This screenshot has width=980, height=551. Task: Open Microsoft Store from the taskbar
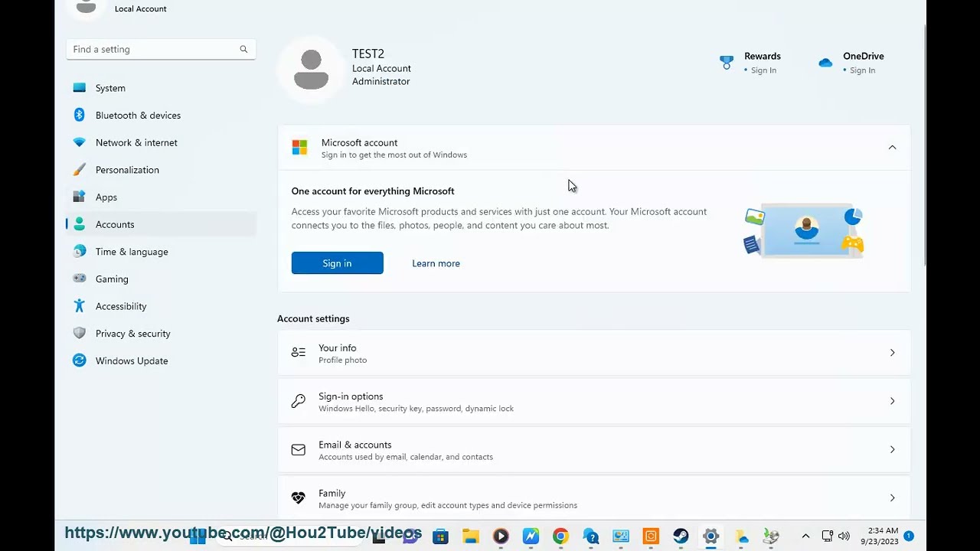tap(440, 536)
